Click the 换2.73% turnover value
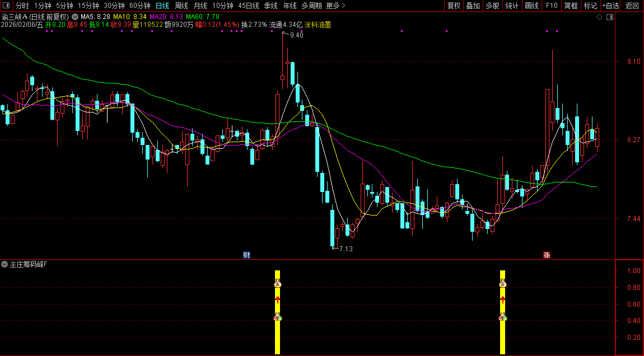The width and height of the screenshot is (644, 356). 254,25
